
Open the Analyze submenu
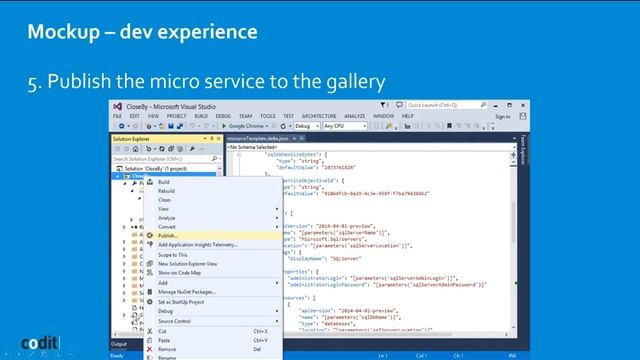pyautogui.click(x=213, y=218)
